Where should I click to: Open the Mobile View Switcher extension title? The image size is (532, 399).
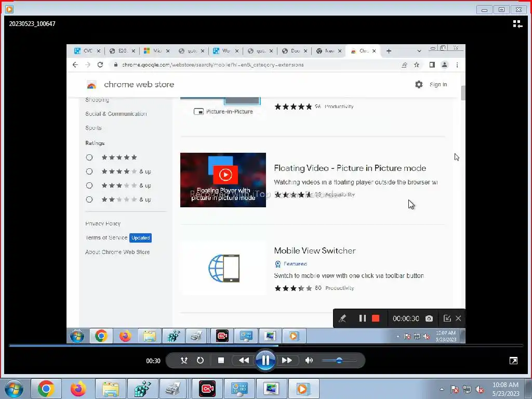(x=315, y=251)
